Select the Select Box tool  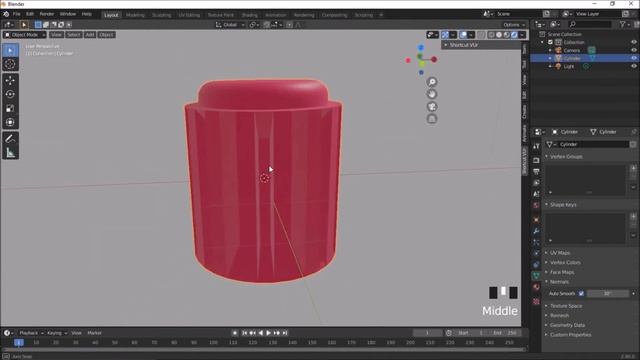coord(10,50)
